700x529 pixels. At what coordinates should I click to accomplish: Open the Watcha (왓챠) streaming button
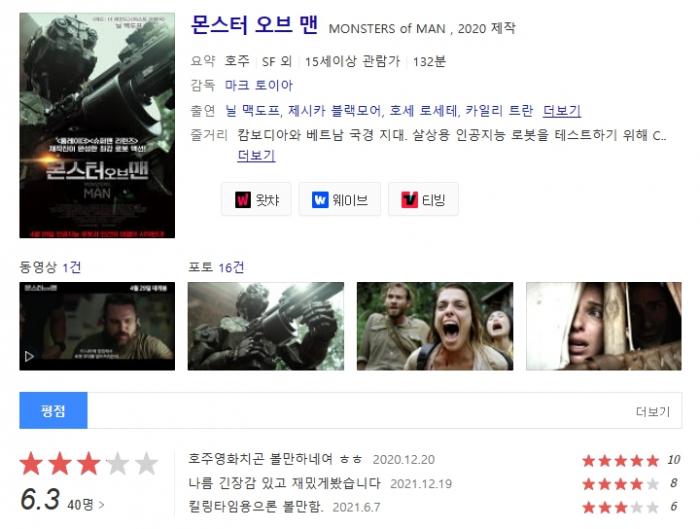(x=256, y=199)
